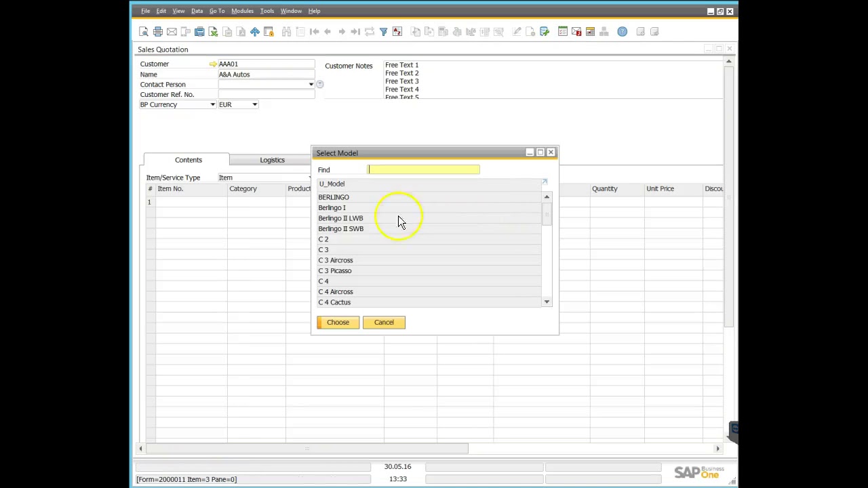Click the Customer code field AAA01

(x=267, y=64)
